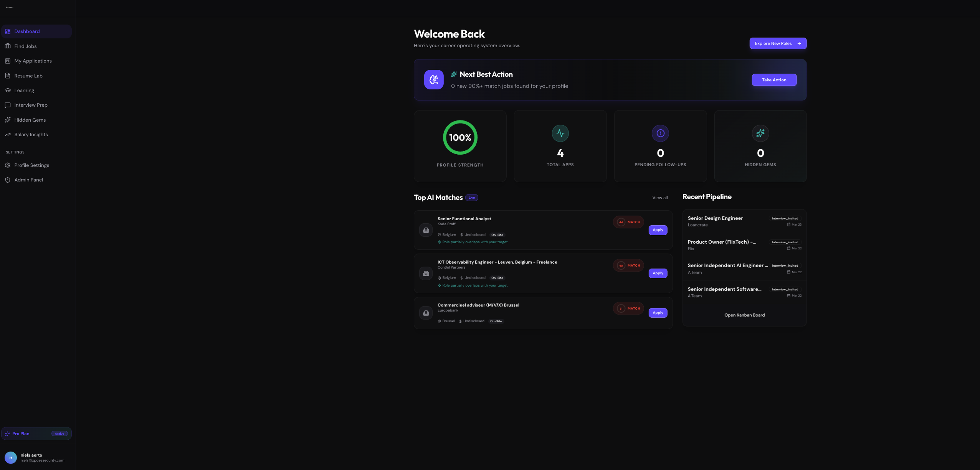Image resolution: width=980 pixels, height=470 pixels.
Task: Click the Pro Plan Active badge
Action: pos(59,434)
